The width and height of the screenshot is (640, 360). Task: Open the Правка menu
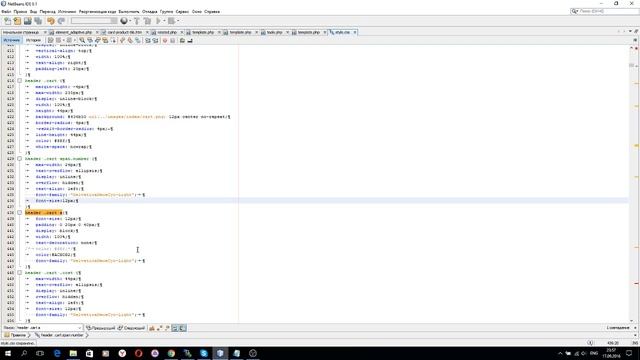pos(20,11)
